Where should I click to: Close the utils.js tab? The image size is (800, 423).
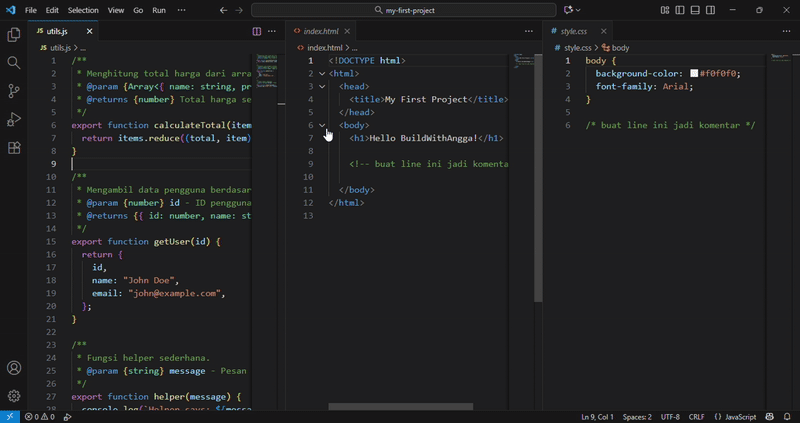pyautogui.click(x=89, y=31)
